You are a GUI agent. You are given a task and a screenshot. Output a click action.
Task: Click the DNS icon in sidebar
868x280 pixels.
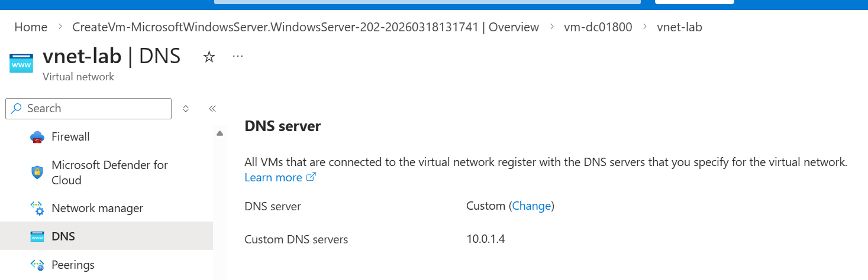coord(37,237)
